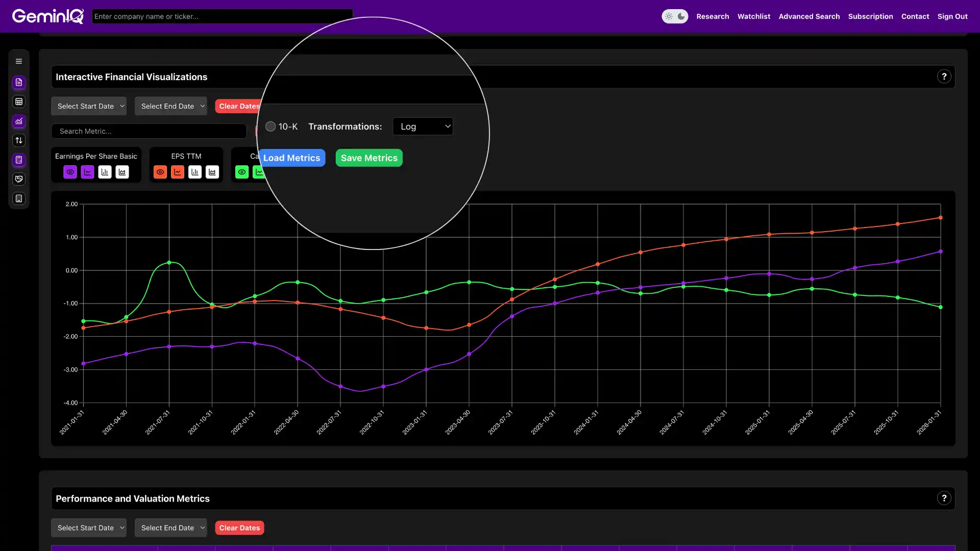
Task: Hide the EPS TTM metric using its eye toggle
Action: tap(160, 172)
